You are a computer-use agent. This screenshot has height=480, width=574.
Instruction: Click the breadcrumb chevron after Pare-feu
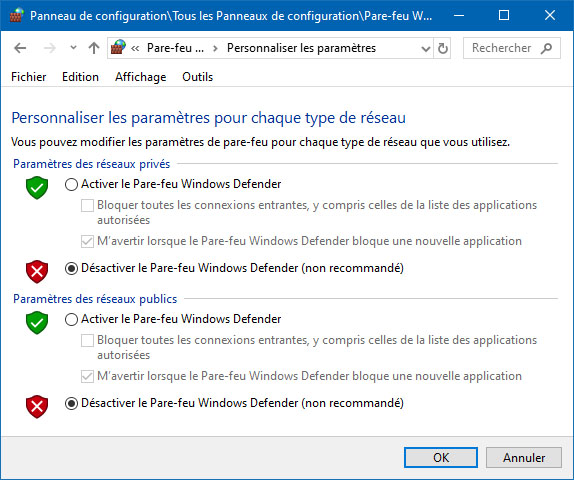click(x=215, y=48)
